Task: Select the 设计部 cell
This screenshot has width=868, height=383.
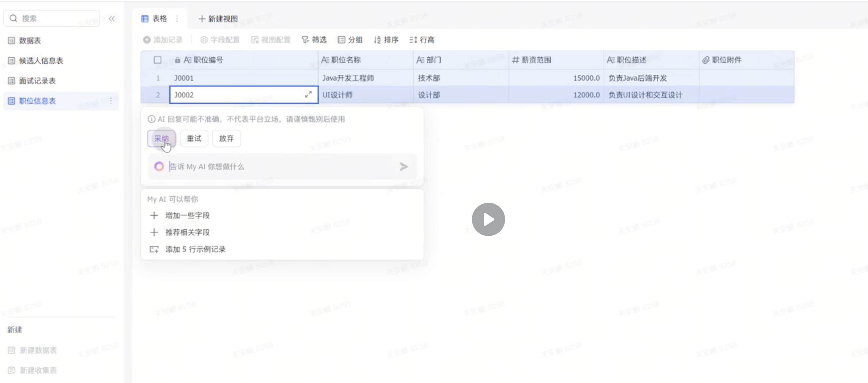Action: pyautogui.click(x=461, y=95)
